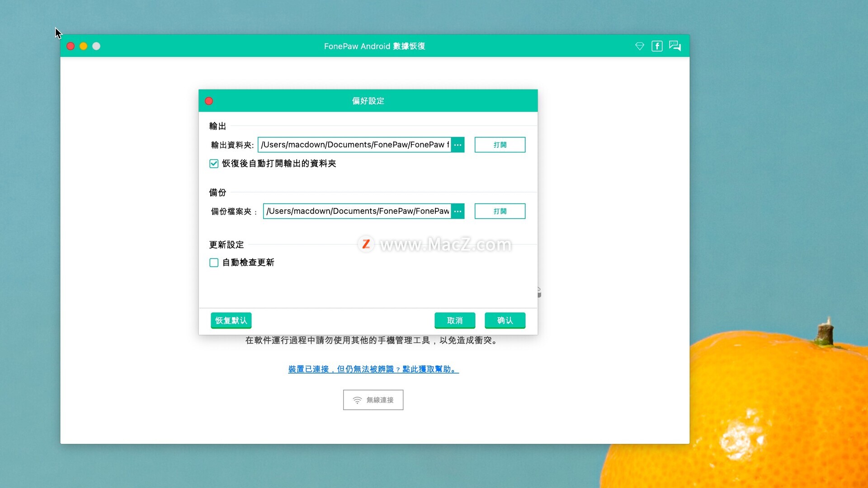Click the 輸出 section heading

click(x=217, y=126)
